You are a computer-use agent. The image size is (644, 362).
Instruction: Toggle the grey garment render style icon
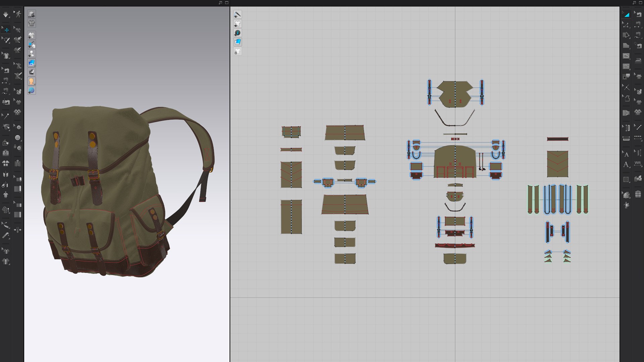click(32, 23)
